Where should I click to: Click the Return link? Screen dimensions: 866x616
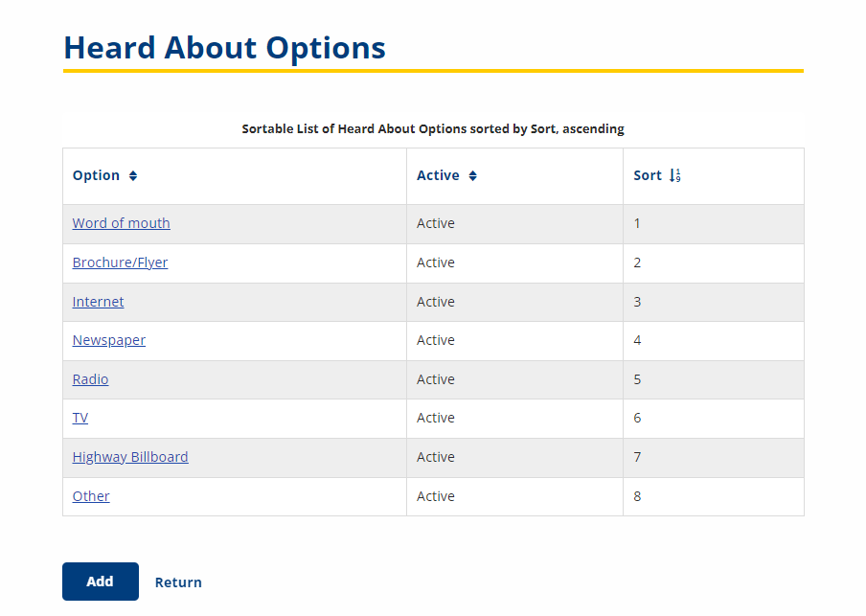click(x=178, y=582)
